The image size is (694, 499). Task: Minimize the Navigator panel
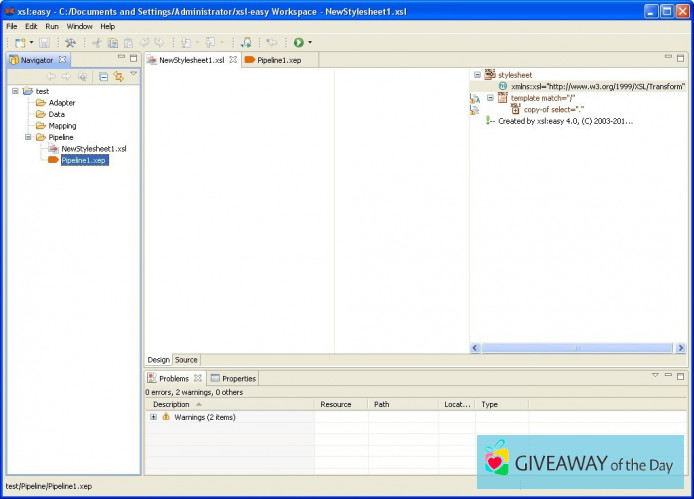coord(121,58)
